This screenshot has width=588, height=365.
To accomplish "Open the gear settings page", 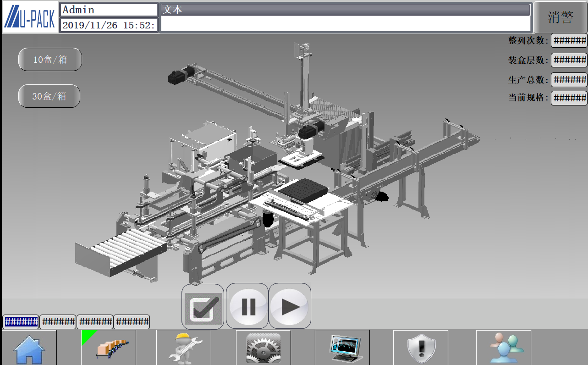I will coord(263,348).
